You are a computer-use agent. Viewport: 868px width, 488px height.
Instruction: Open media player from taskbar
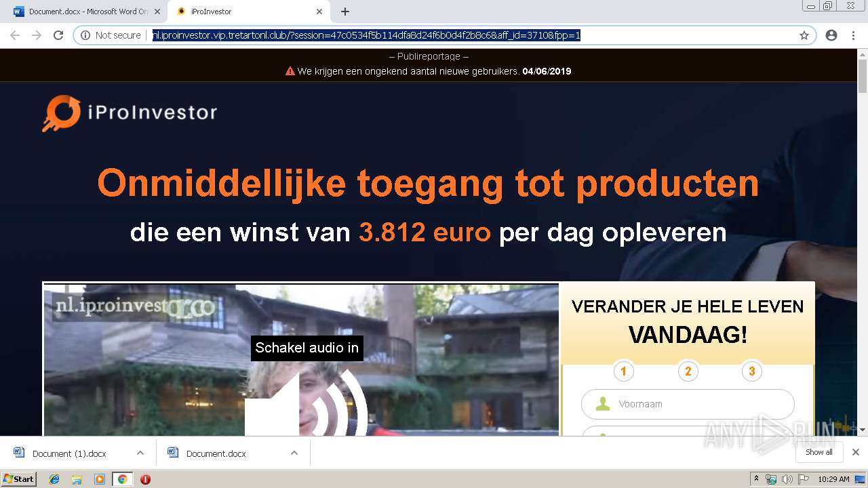pos(100,479)
